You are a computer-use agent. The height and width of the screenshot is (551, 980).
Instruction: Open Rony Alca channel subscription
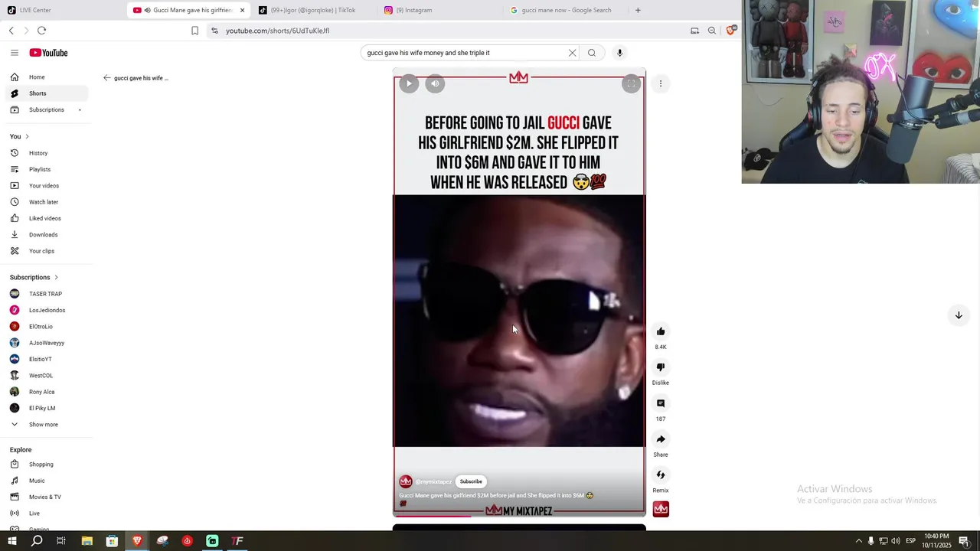[x=47, y=392]
